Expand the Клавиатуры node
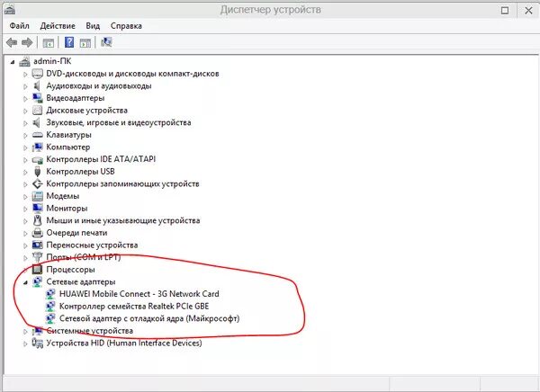 [25, 136]
